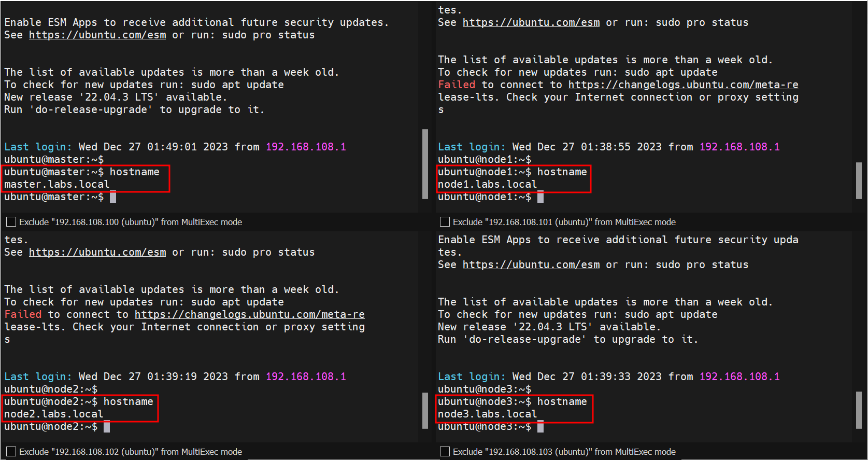The width and height of the screenshot is (868, 460).
Task: Click 'ubuntu@node2:~$ hostname' command line
Action: click(79, 402)
